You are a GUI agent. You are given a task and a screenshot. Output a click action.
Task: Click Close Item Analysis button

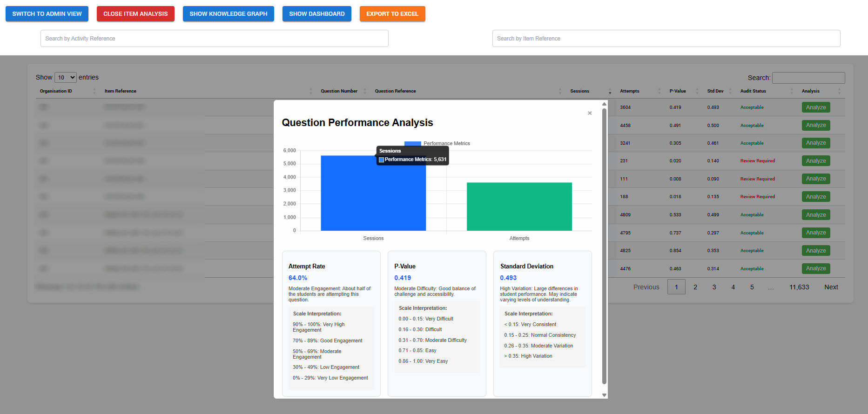(135, 14)
